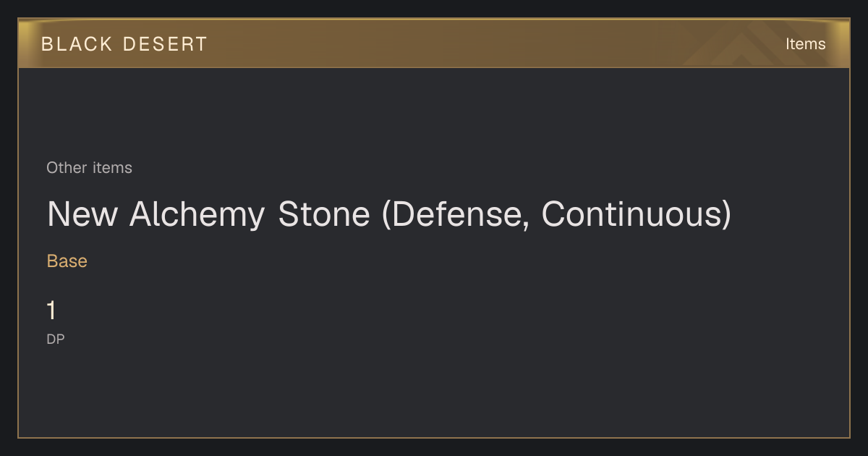Click the New Alchemy Stone title

[x=389, y=214]
